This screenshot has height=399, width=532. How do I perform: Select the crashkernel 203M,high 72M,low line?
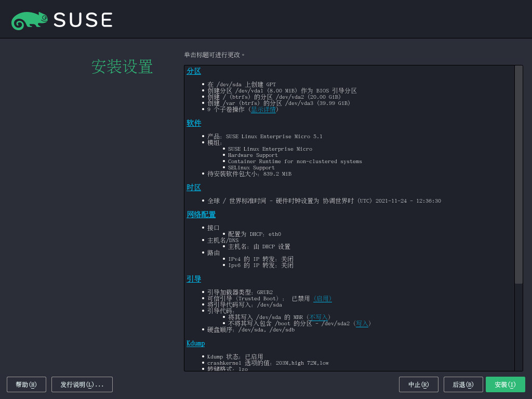(x=268, y=363)
